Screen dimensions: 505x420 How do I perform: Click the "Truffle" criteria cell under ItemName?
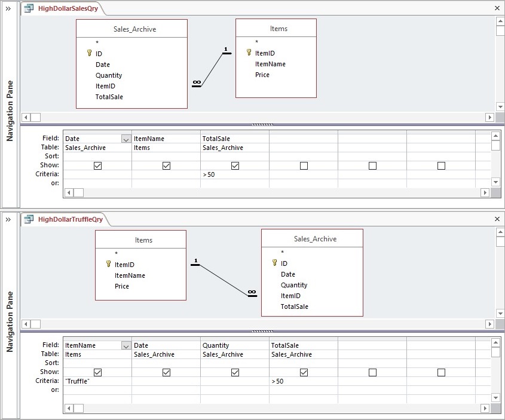pyautogui.click(x=97, y=381)
